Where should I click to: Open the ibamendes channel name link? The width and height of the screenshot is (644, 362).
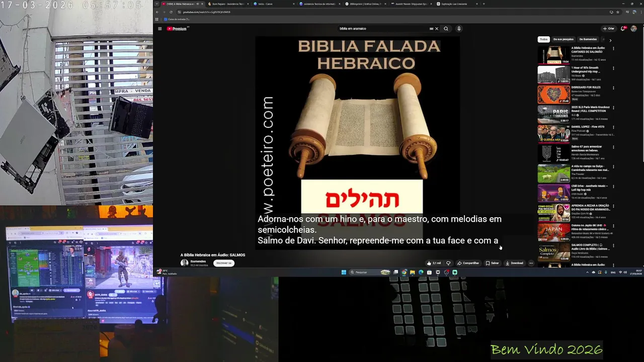click(198, 261)
